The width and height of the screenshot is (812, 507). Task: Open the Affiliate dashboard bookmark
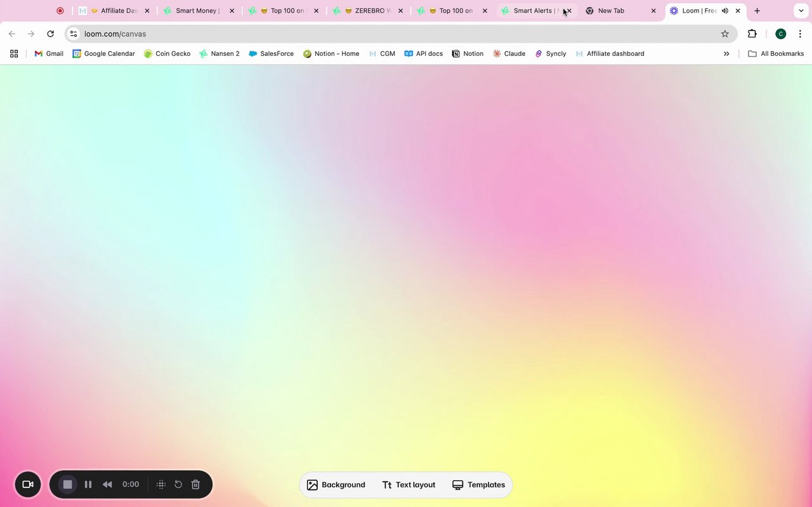(x=610, y=54)
